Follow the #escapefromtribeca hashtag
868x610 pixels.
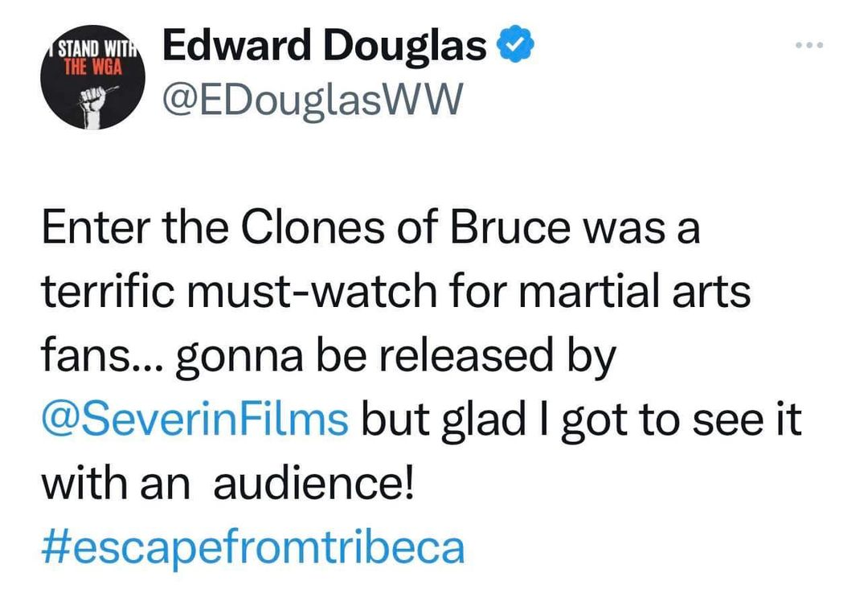click(252, 547)
